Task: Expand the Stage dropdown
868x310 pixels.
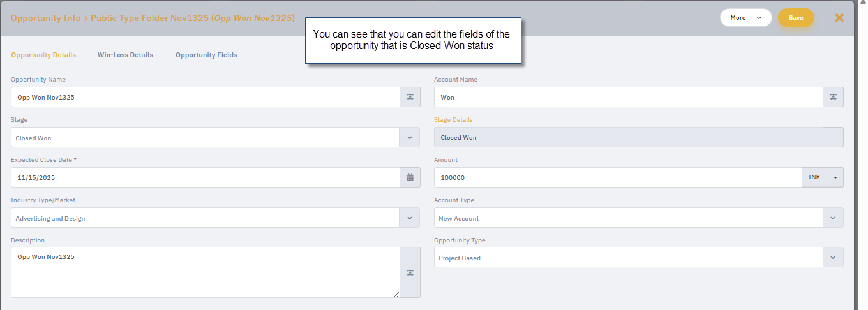Action: tap(410, 137)
